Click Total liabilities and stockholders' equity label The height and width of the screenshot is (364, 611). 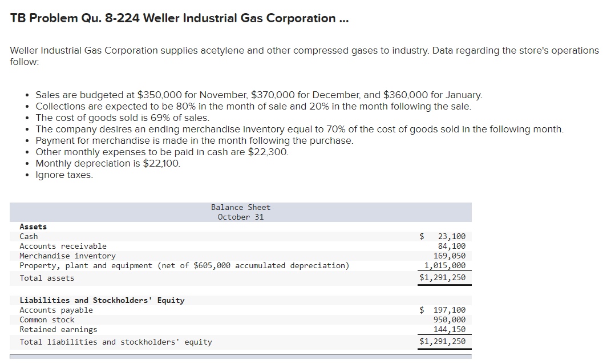tap(116, 342)
